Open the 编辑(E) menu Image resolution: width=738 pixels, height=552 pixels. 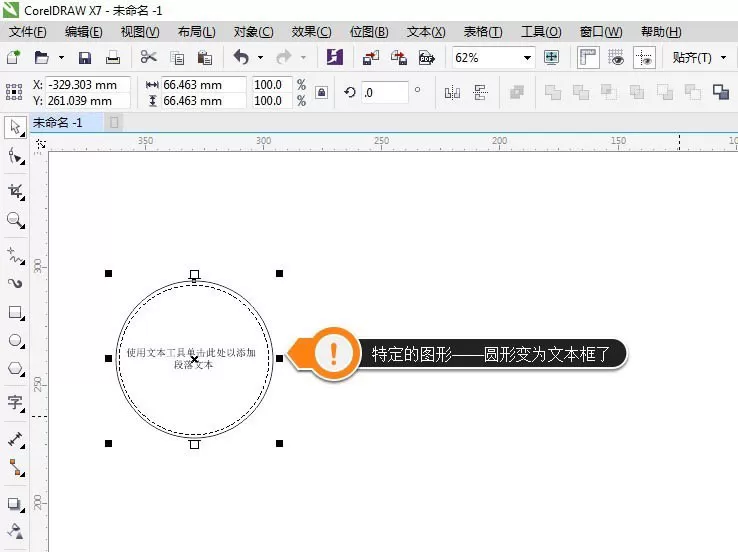coord(83,32)
